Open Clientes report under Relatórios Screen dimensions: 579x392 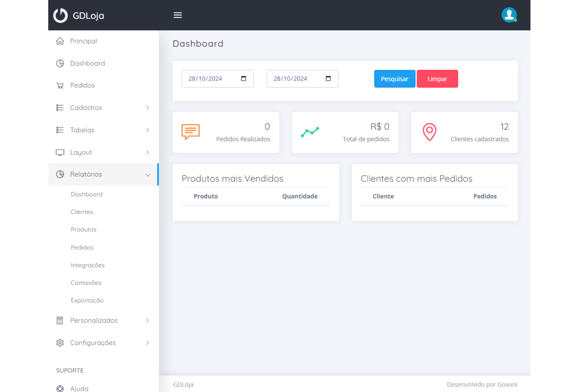[x=82, y=212]
